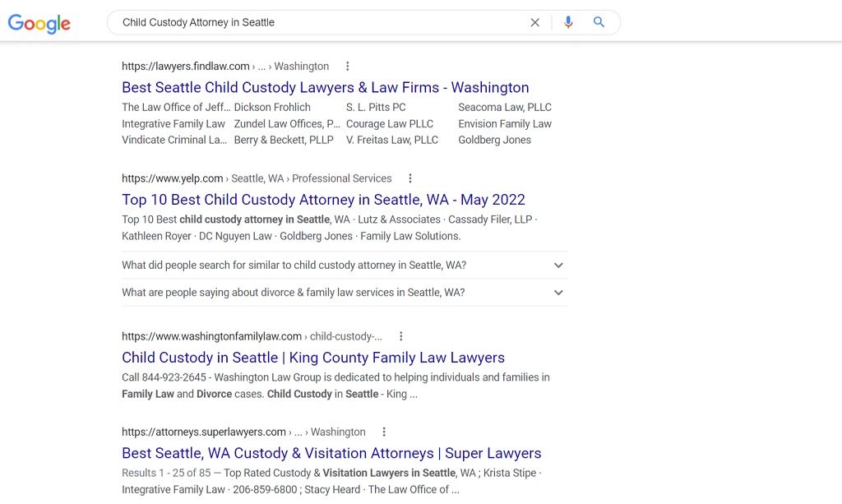This screenshot has height=504, width=842.
Task: Open Best Seattle Child Custody Lawyers link
Action: (325, 88)
